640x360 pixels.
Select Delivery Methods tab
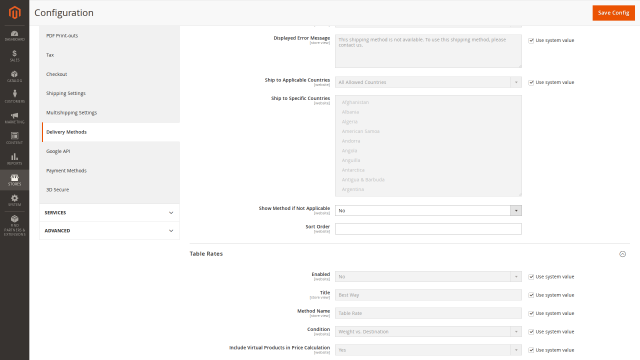pyautogui.click(x=110, y=132)
